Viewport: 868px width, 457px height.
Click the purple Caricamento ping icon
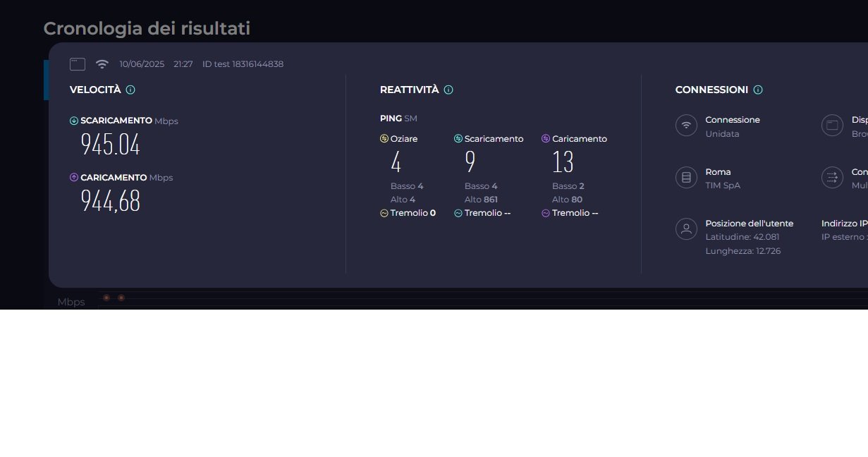pos(546,139)
